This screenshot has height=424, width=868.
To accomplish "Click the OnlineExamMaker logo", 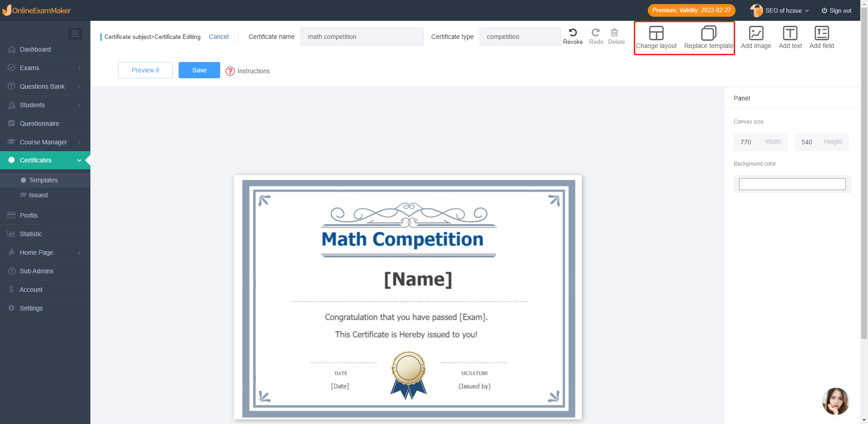I will 37,10.
